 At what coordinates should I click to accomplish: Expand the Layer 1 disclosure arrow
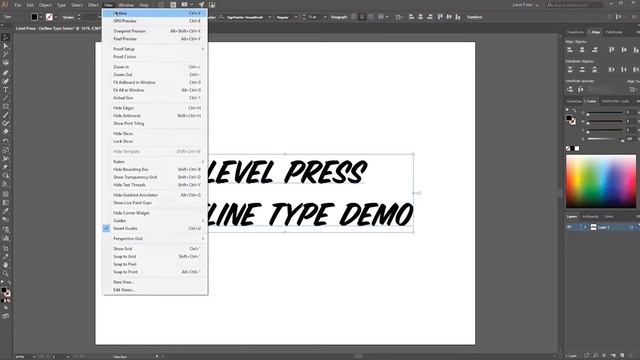click(585, 227)
